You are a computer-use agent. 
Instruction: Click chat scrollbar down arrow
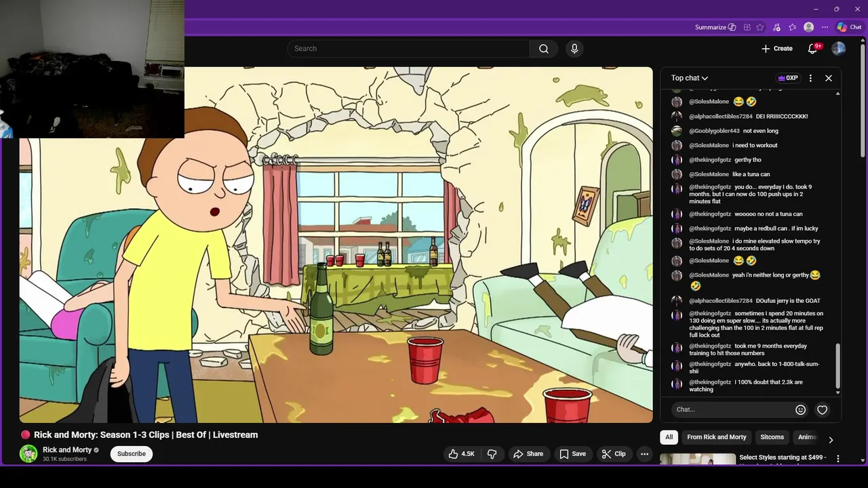pyautogui.click(x=838, y=393)
